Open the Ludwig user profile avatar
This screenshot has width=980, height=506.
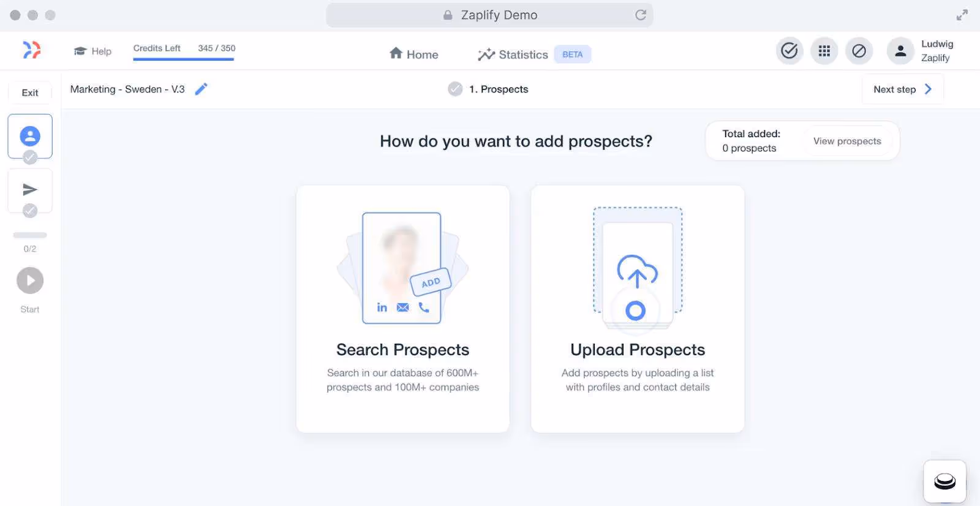click(900, 51)
